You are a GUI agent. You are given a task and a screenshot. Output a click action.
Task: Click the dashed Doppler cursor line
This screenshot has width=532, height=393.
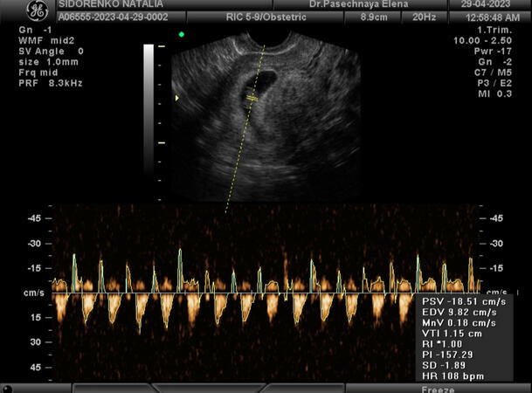click(245, 128)
